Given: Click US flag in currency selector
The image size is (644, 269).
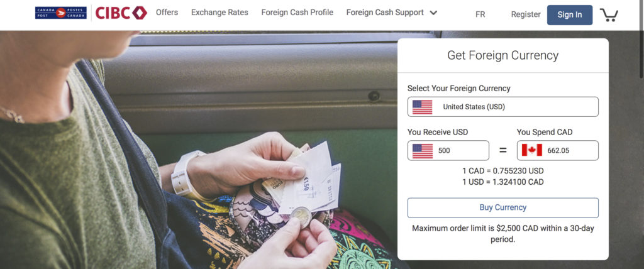Looking at the screenshot, I should pos(422,107).
